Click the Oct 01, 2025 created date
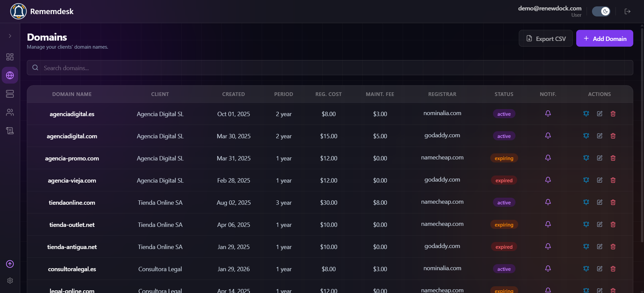644x293 pixels. (234, 114)
